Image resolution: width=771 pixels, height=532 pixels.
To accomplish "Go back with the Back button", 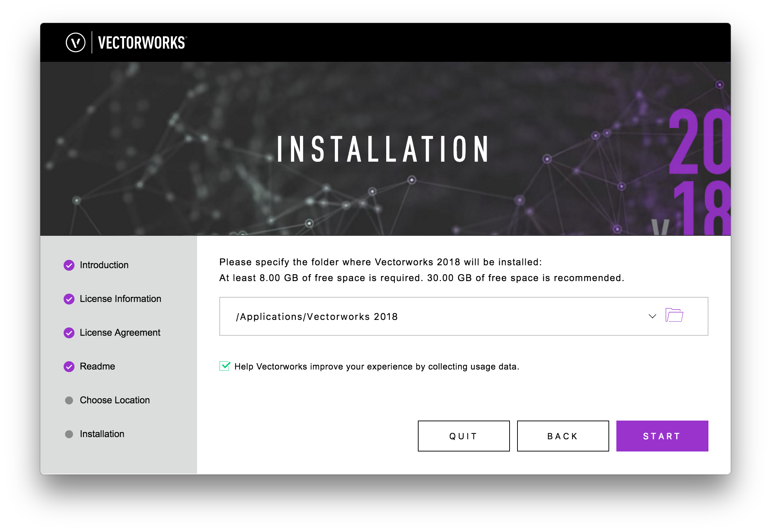I will click(563, 436).
